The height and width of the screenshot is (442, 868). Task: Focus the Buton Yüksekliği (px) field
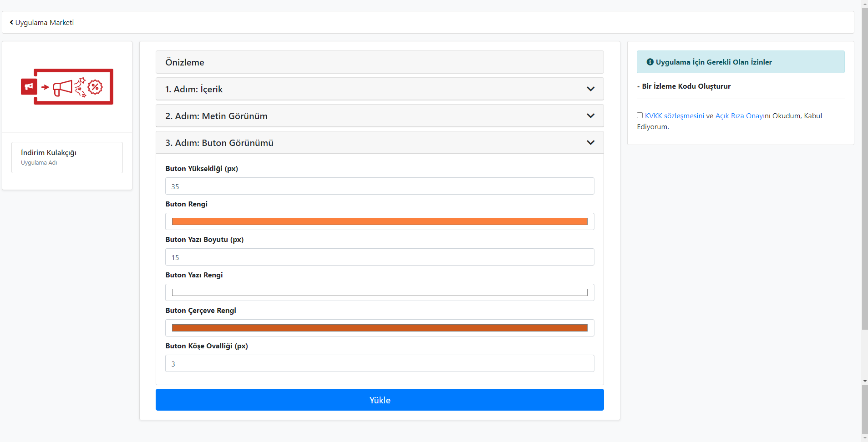[x=380, y=186]
